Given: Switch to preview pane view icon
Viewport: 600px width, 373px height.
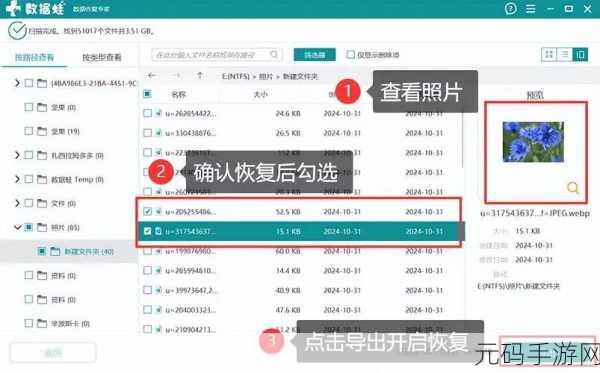Looking at the screenshot, I should pos(580,55).
